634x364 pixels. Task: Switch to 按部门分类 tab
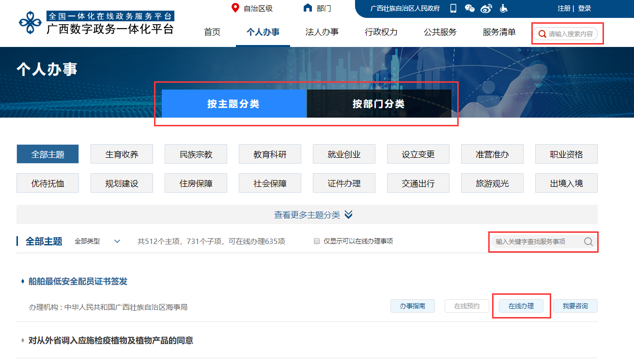[x=378, y=104]
